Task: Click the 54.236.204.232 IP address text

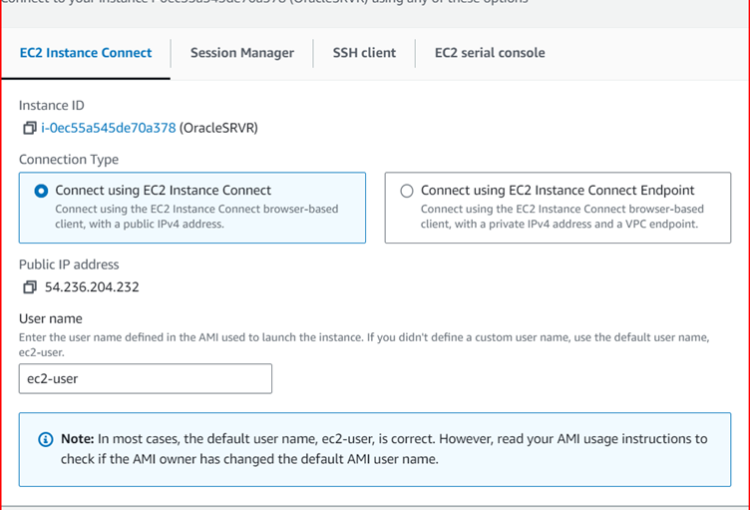Action: [x=92, y=287]
